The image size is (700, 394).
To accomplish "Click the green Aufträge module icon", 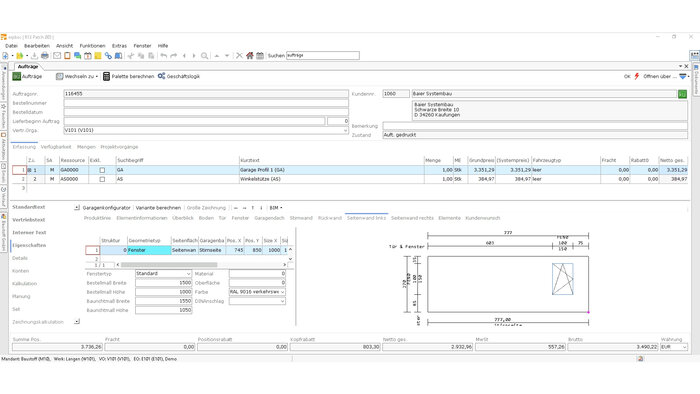I will (x=17, y=76).
